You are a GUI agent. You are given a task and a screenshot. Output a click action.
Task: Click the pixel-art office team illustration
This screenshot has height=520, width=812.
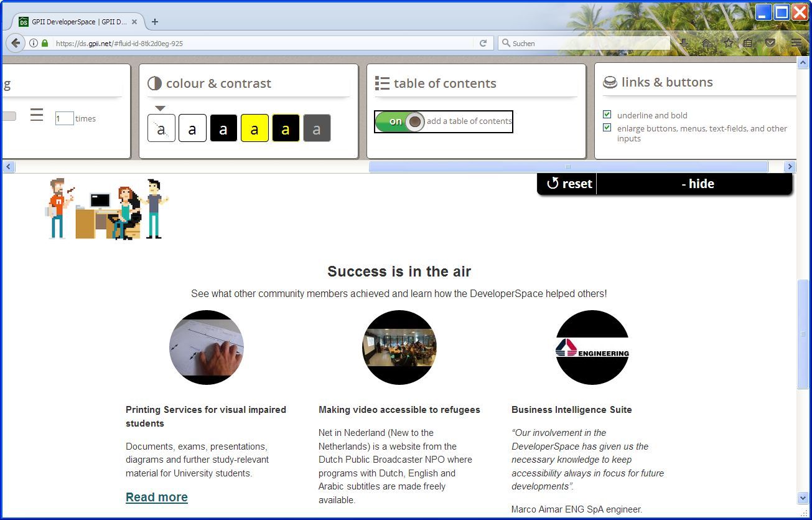(x=107, y=209)
